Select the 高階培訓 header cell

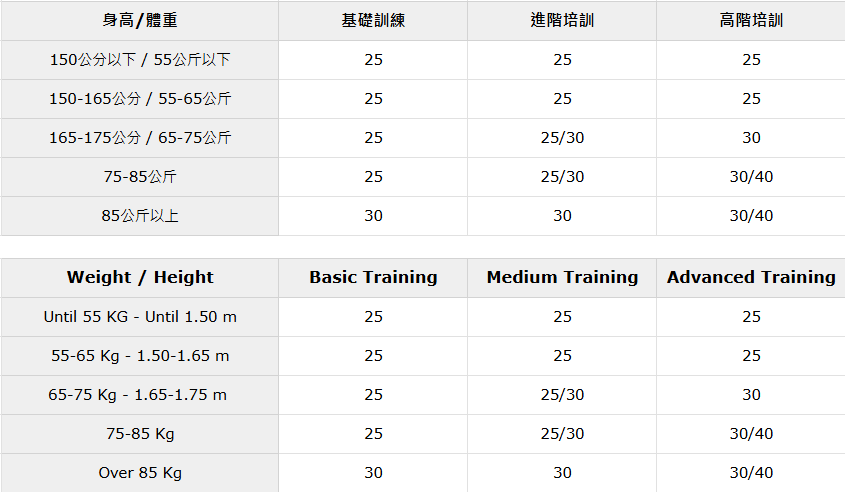click(751, 20)
